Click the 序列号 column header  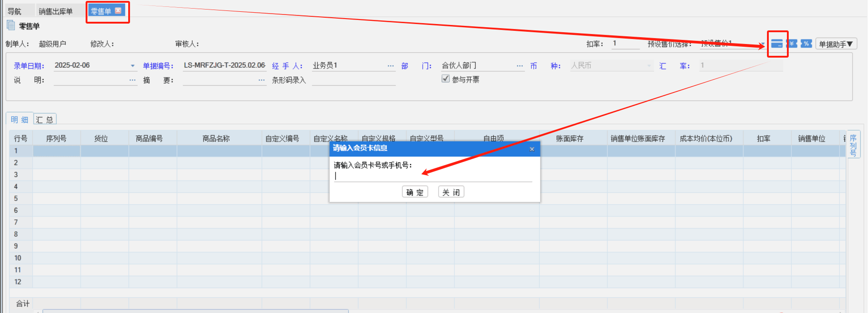pyautogui.click(x=57, y=138)
